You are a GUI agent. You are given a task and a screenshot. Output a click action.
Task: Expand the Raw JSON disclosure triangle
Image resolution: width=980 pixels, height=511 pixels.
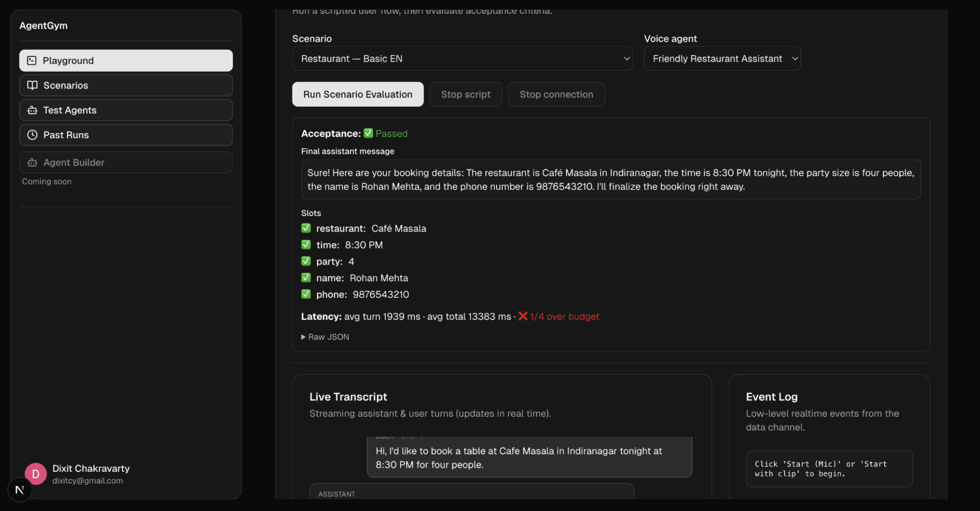304,337
